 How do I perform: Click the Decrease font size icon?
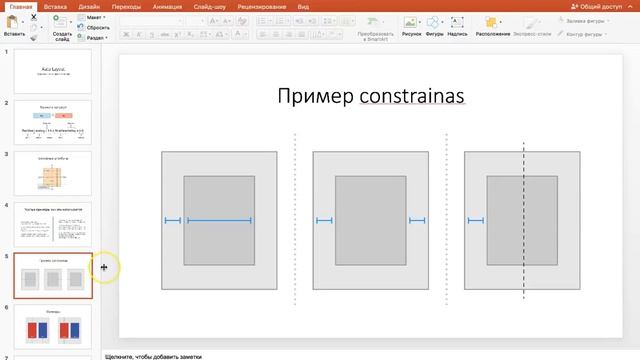point(227,21)
